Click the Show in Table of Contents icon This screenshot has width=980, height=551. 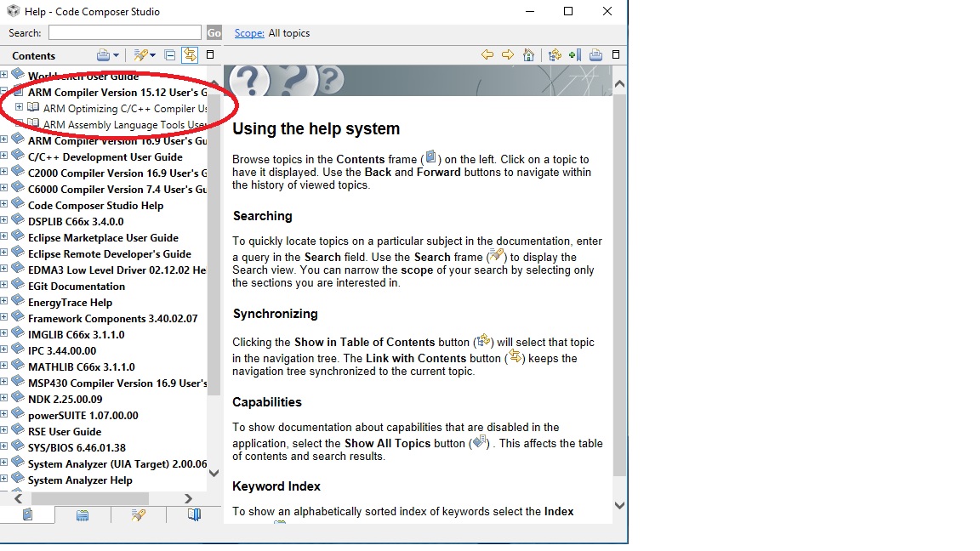555,55
